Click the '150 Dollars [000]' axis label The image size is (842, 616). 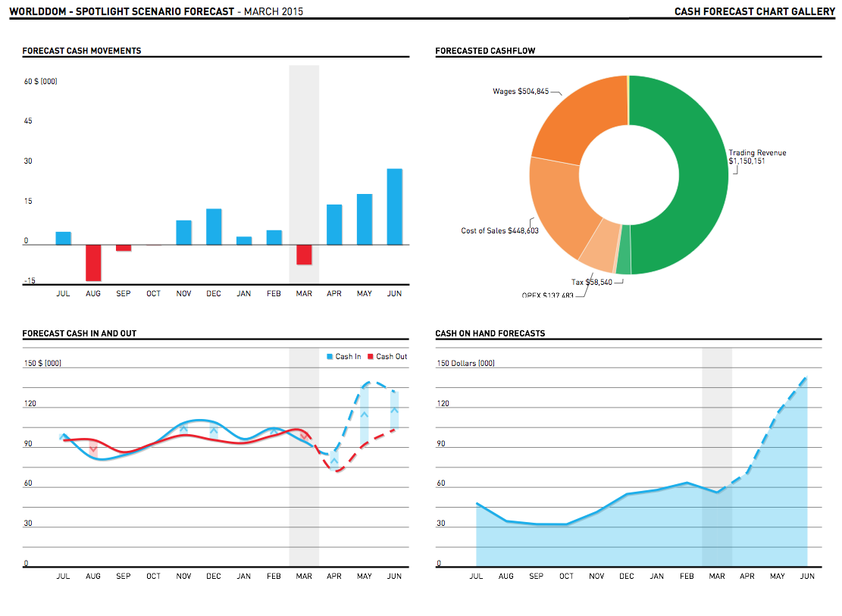[465, 363]
